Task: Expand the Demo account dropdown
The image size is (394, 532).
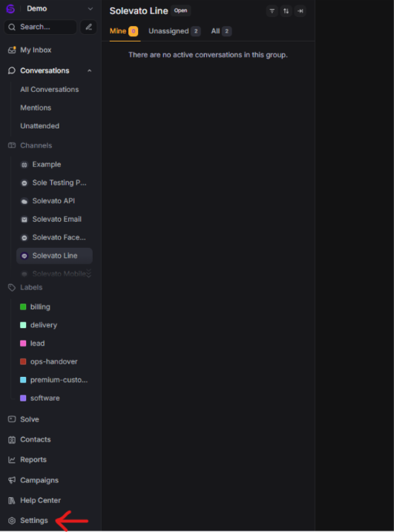Action: 91,8
